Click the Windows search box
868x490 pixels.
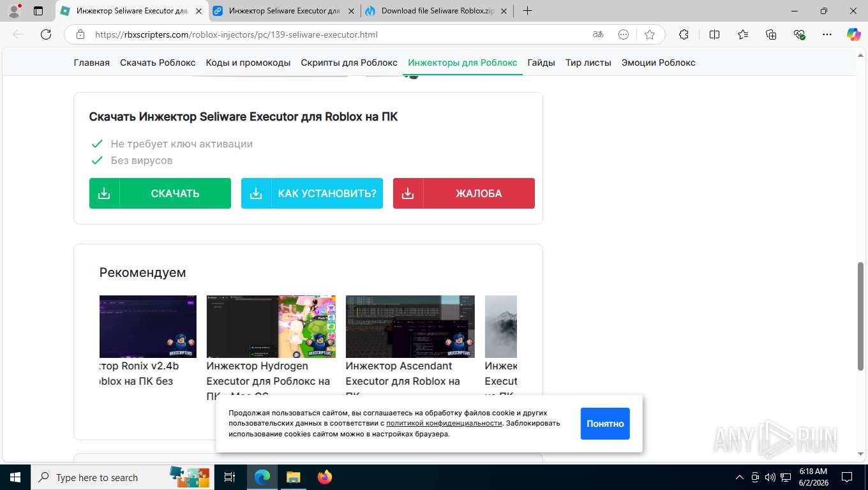point(122,477)
